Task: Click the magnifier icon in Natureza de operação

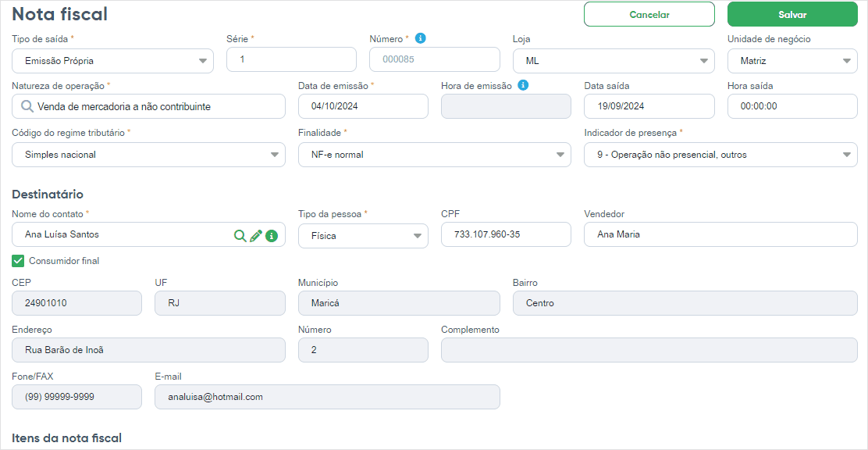Action: click(x=27, y=106)
